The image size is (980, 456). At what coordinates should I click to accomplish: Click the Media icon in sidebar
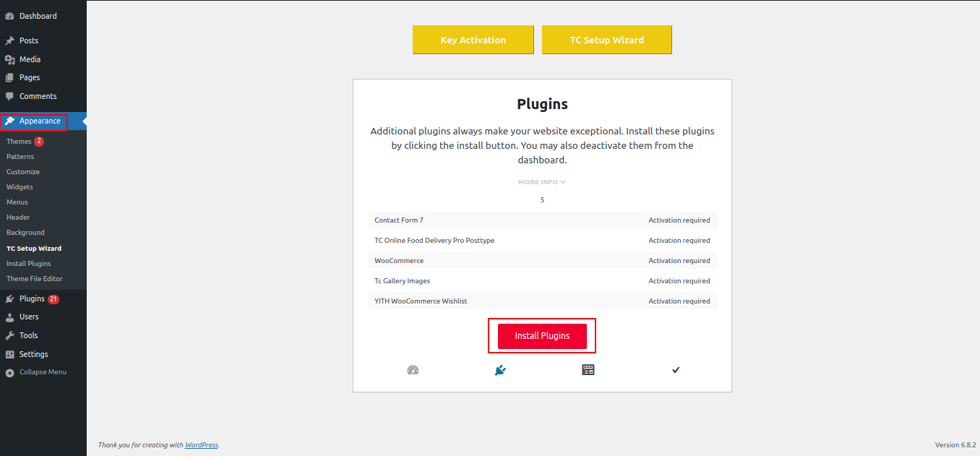pos(9,59)
